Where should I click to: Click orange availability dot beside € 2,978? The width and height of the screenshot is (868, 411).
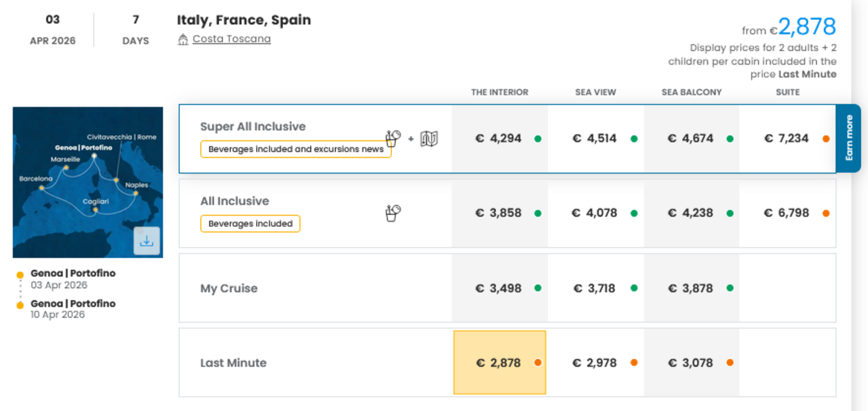[x=634, y=363]
